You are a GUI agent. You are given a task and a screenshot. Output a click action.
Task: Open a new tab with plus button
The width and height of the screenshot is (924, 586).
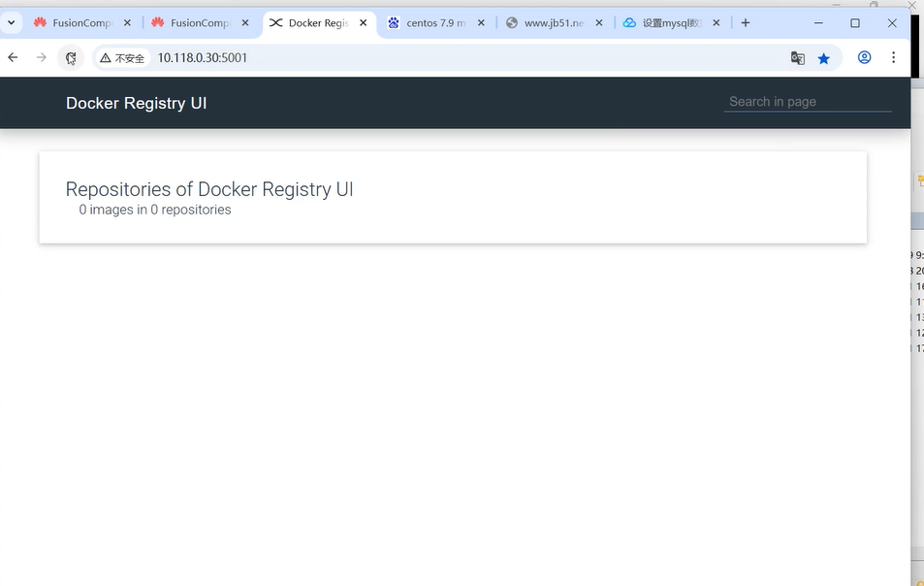pyautogui.click(x=746, y=23)
